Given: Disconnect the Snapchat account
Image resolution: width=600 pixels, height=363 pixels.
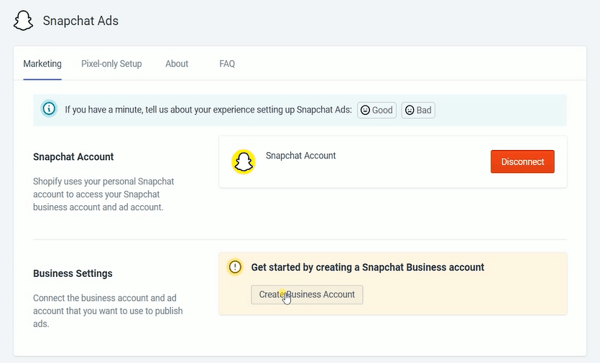Looking at the screenshot, I should (522, 161).
